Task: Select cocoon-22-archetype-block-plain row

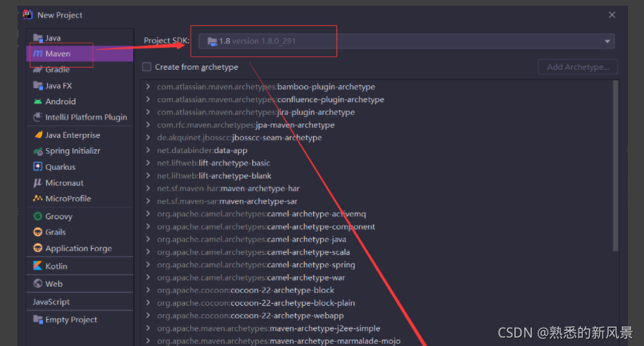Action: [376, 303]
